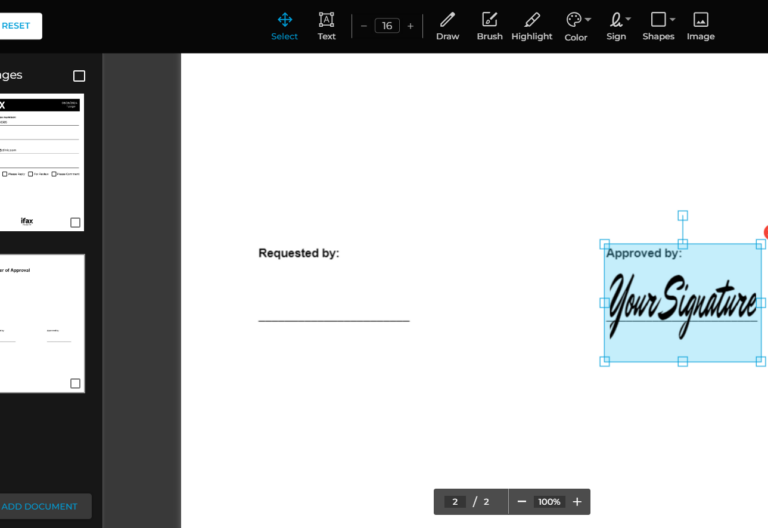Edit the font size value 16
This screenshot has width=768, height=528.
click(387, 26)
